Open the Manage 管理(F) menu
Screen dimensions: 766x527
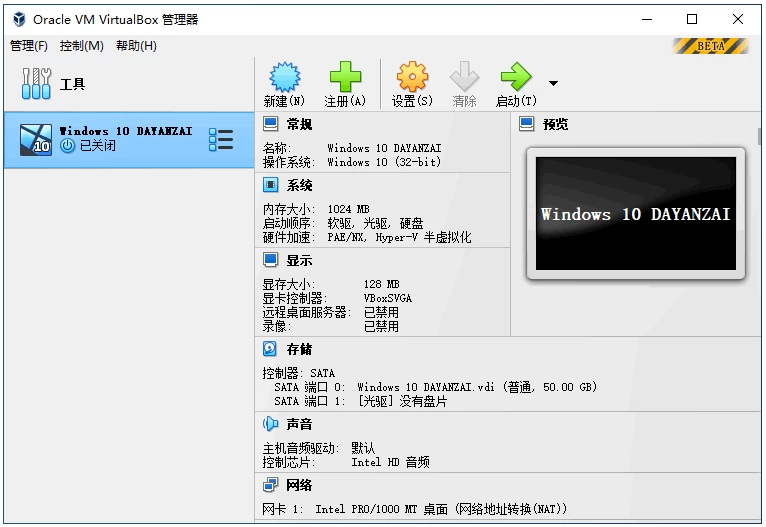29,46
